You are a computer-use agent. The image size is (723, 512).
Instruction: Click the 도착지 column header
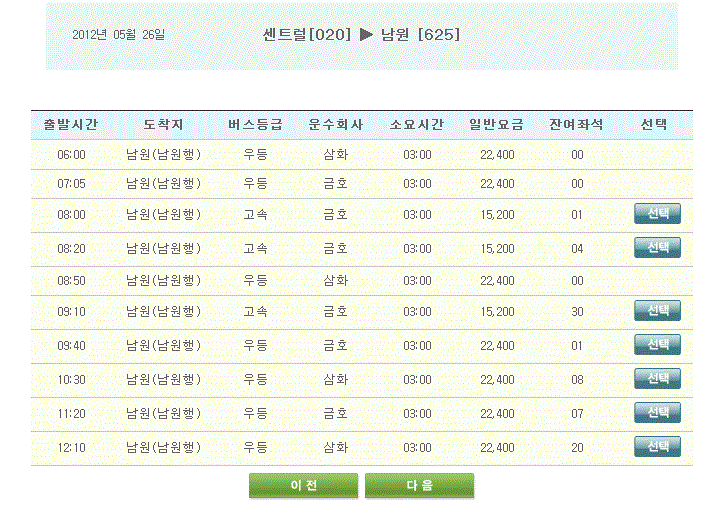tap(163, 125)
